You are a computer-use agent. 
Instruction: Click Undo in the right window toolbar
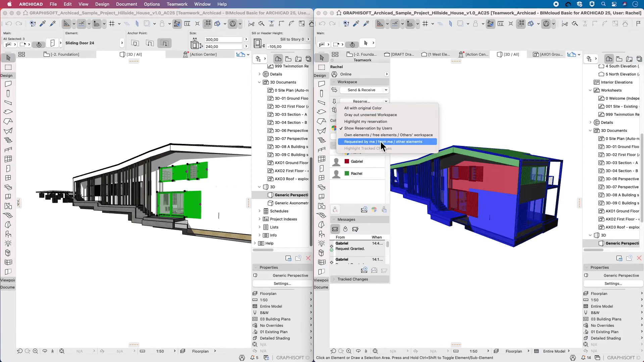point(322,23)
